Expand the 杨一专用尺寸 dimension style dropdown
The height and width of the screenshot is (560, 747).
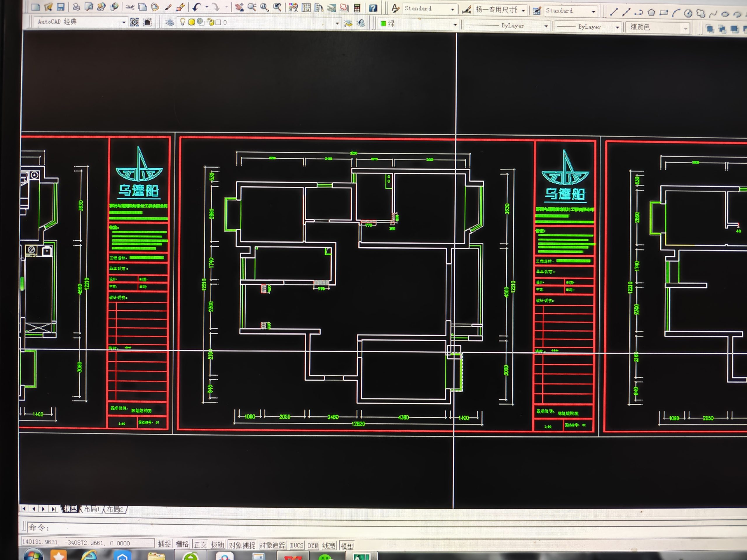pos(523,10)
